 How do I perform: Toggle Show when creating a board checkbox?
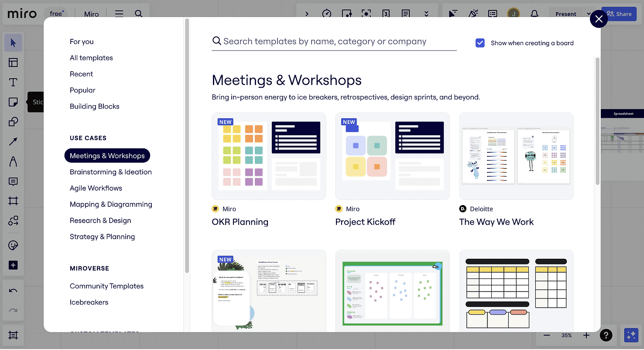[x=480, y=43]
